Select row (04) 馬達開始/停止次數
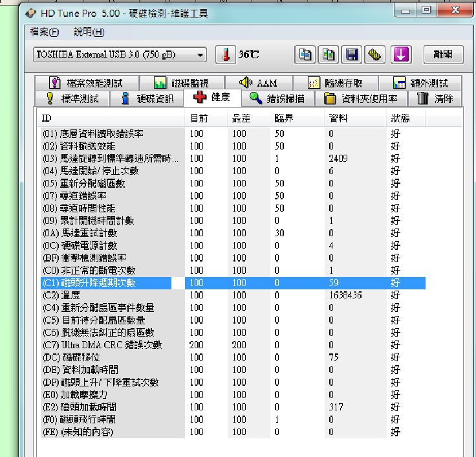Image resolution: width=476 pixels, height=457 pixels. point(233,171)
